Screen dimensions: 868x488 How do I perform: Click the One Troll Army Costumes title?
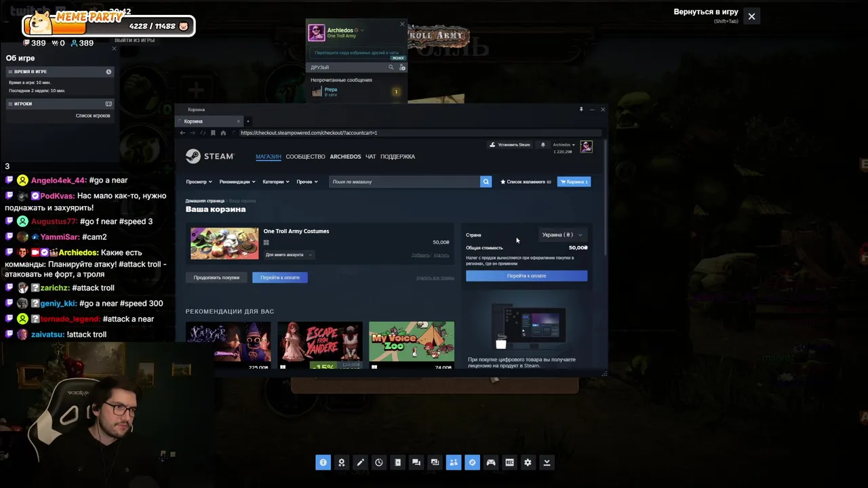click(296, 231)
